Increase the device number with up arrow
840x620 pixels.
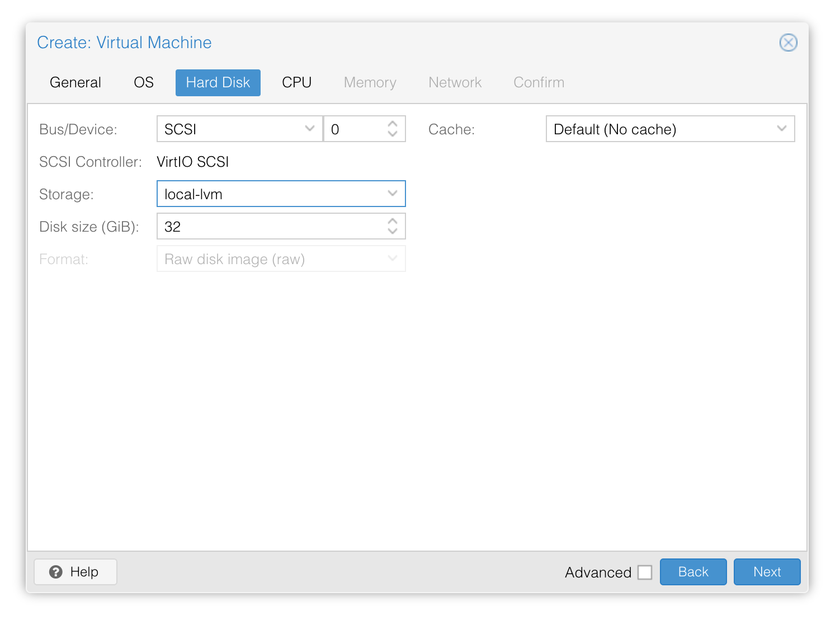click(x=393, y=124)
